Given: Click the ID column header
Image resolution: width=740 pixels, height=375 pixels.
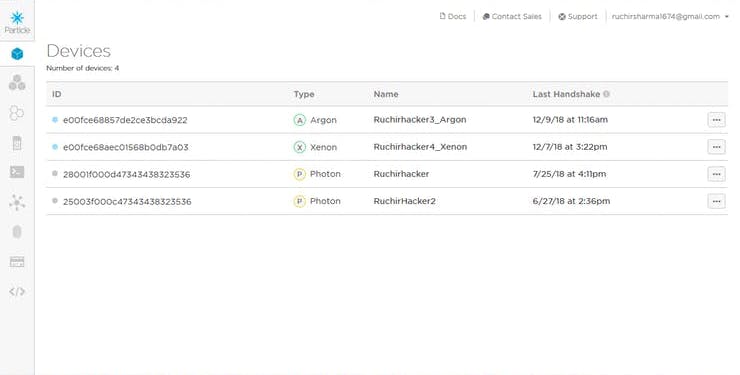Looking at the screenshot, I should (57, 94).
